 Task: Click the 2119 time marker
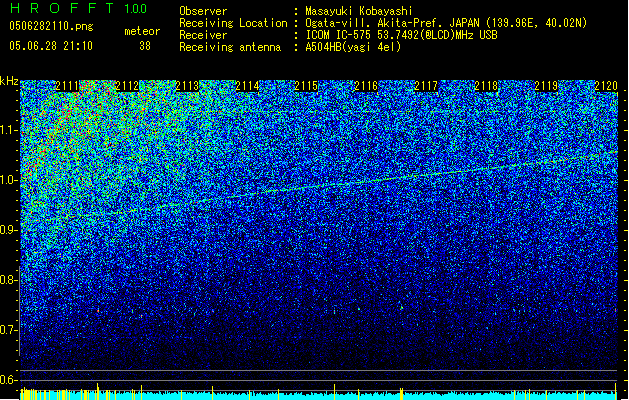tap(546, 86)
